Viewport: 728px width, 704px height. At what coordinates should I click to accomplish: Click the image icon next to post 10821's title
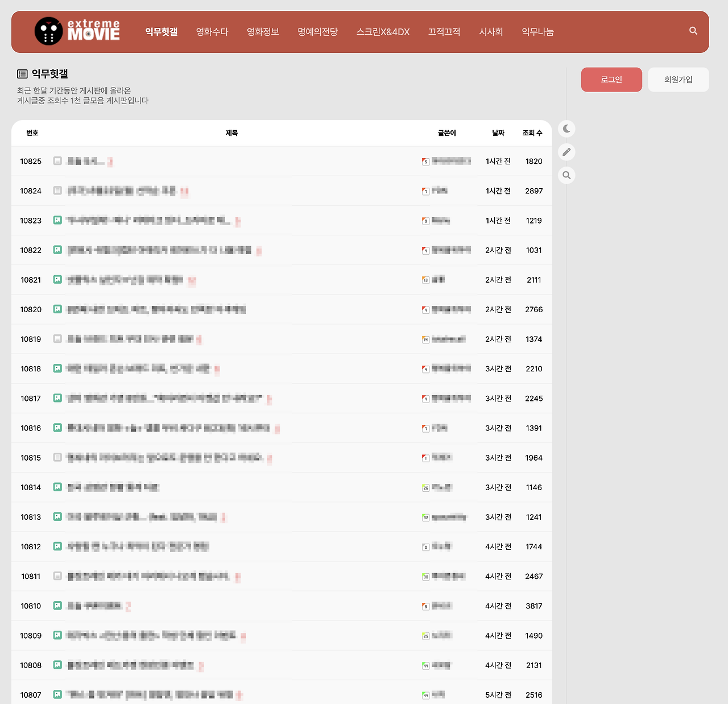click(x=57, y=279)
